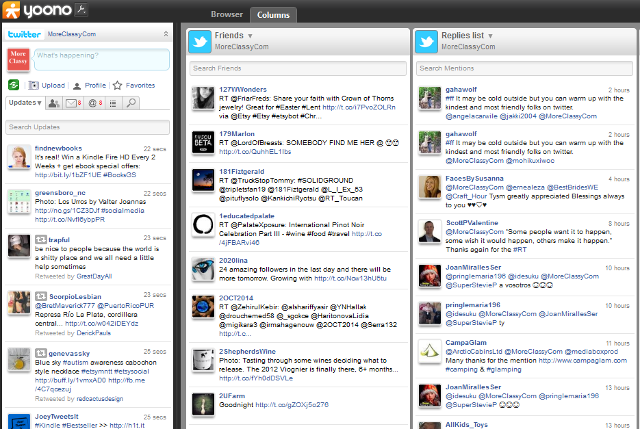The image size is (640, 429).
Task: Click the #autism hashtag
Action: [76, 362]
